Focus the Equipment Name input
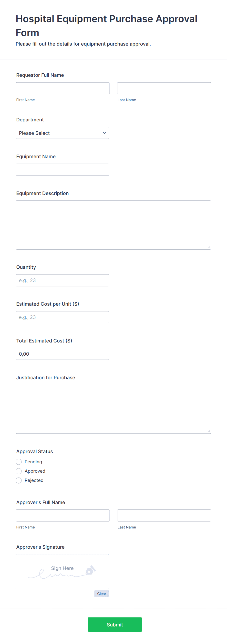The width and height of the screenshot is (227, 644). [62, 169]
